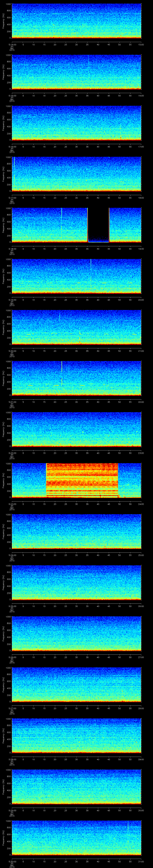Screen dimensions: 153x868
Task: Click the red broadband noise burst in the 5:23 spectrogram
Action: pyautogui.click(x=82, y=480)
